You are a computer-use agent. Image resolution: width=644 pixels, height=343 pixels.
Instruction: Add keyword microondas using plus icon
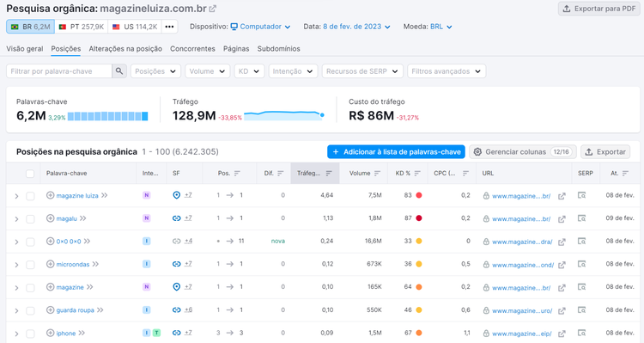coord(50,264)
